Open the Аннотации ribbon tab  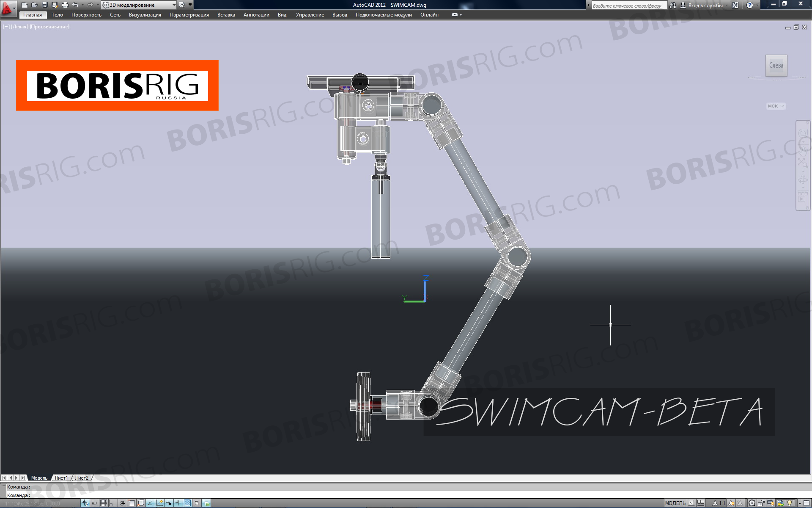pos(256,15)
